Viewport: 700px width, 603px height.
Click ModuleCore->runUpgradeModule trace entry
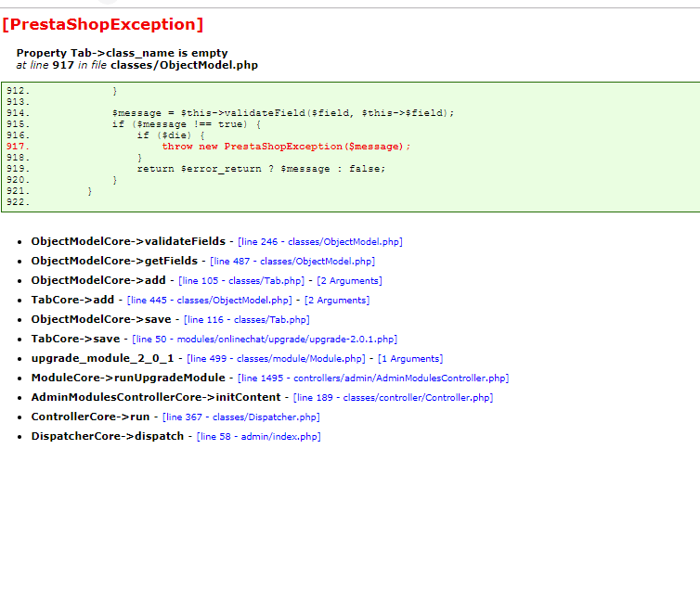pyautogui.click(x=128, y=378)
